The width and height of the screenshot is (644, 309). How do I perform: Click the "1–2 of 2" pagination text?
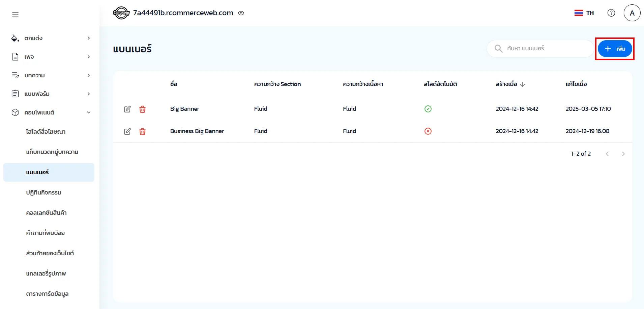pos(581,154)
